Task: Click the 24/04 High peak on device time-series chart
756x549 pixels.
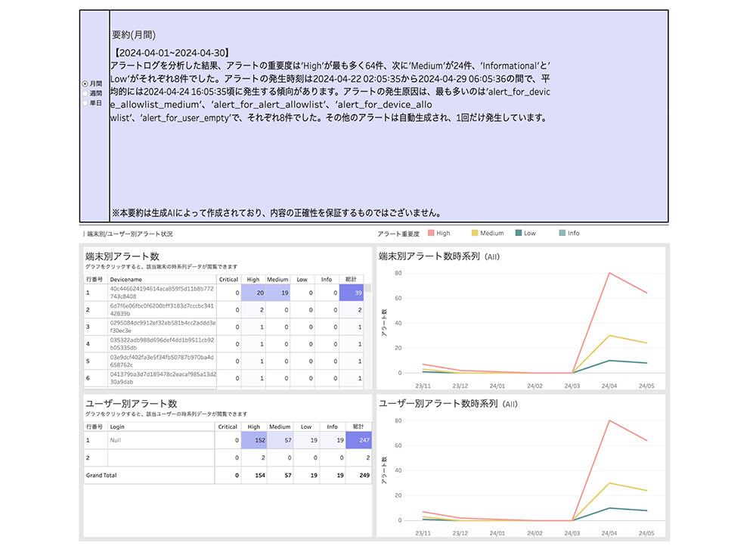Action: click(609, 273)
